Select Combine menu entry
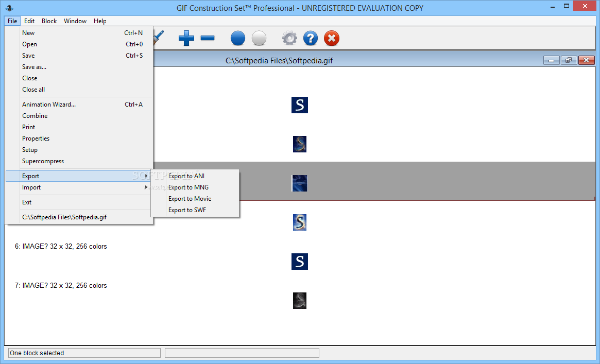The height and width of the screenshot is (364, 600). (79, 116)
